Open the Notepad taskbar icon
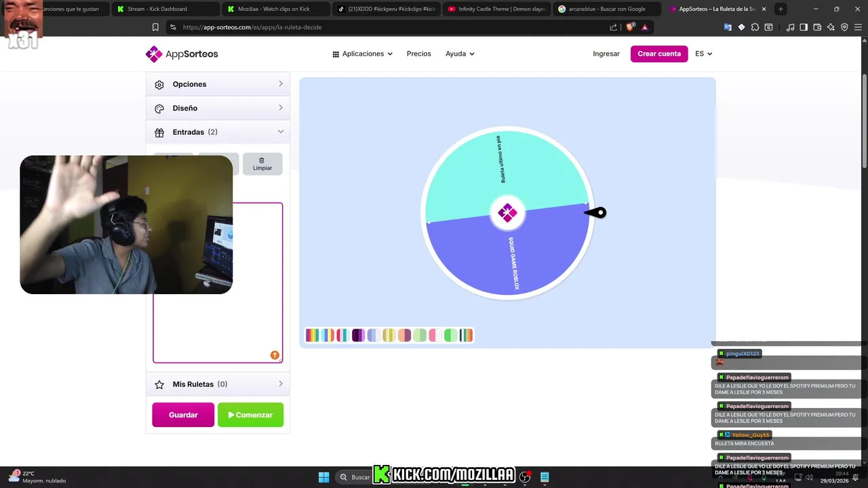The height and width of the screenshot is (488, 868). pyautogui.click(x=545, y=477)
